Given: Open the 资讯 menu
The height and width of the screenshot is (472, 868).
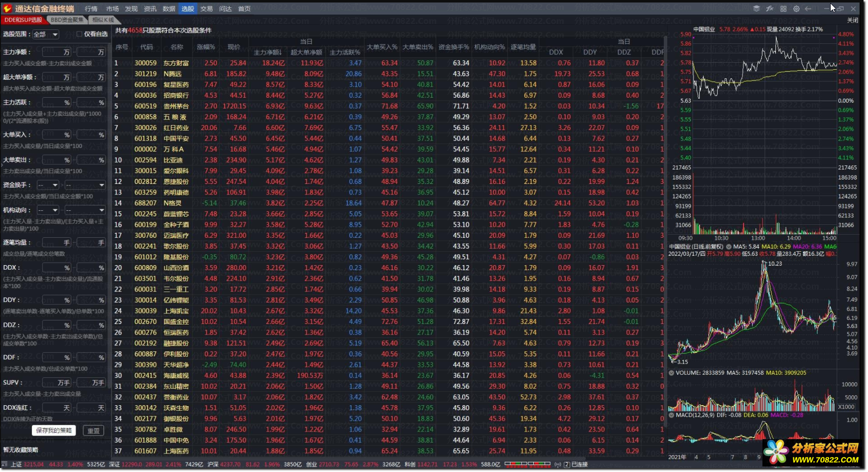Looking at the screenshot, I should 150,8.
